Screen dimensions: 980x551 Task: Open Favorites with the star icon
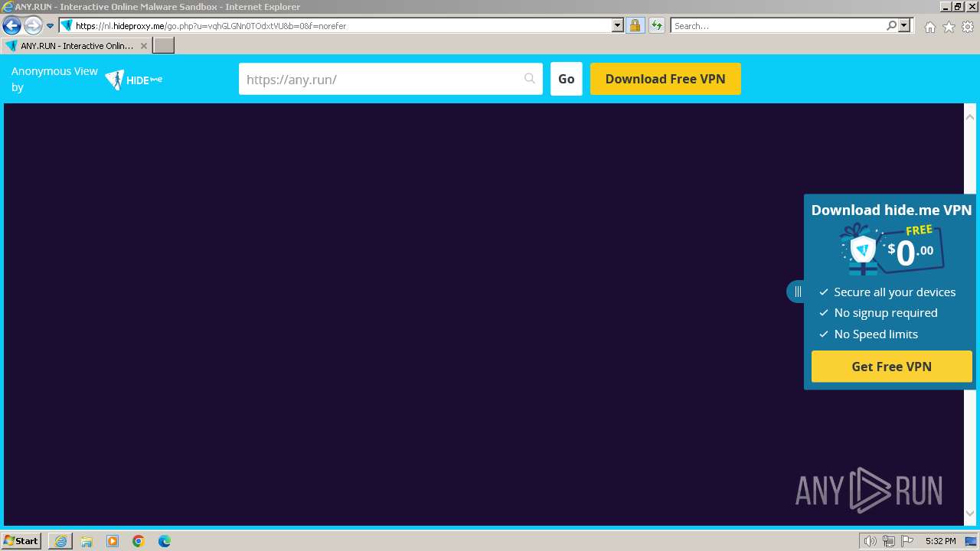949,27
